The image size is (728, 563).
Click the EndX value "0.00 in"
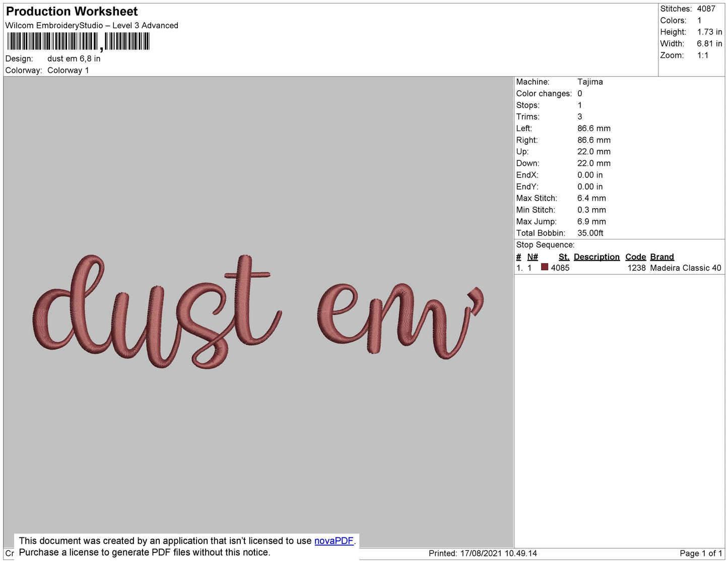click(x=590, y=175)
